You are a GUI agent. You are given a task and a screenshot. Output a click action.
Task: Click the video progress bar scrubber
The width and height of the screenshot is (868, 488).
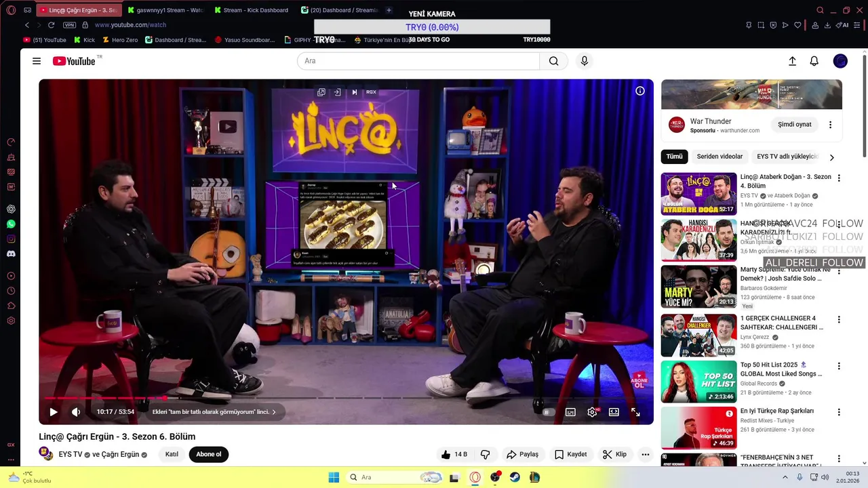pos(165,398)
